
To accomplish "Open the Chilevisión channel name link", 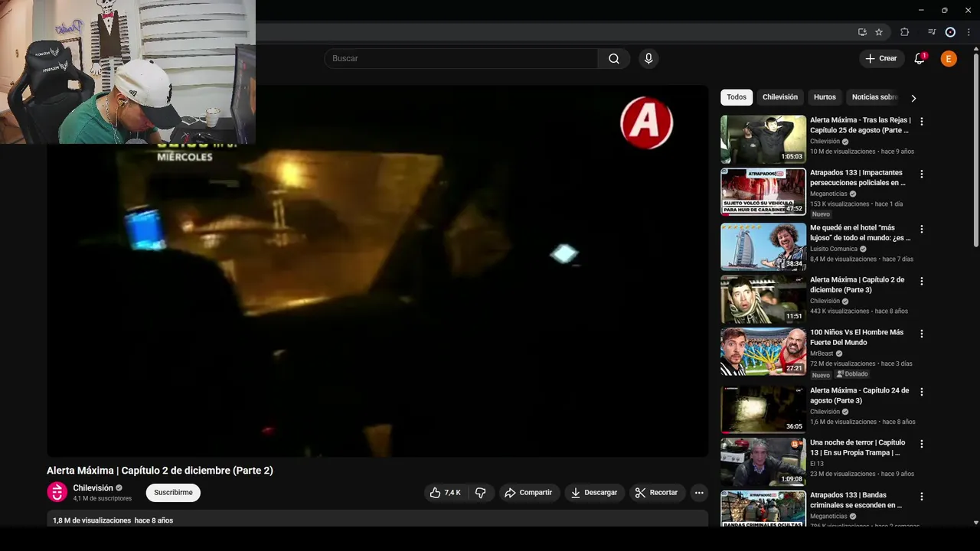I will 93,488.
